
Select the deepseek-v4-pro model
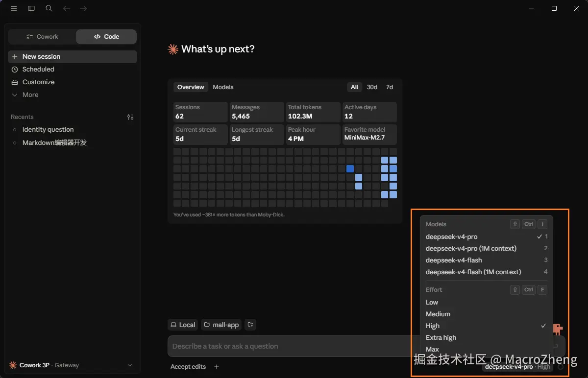487,237
